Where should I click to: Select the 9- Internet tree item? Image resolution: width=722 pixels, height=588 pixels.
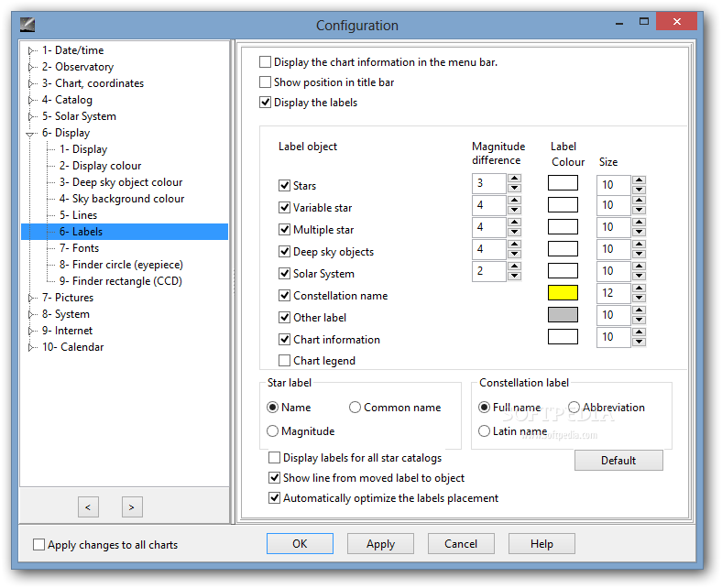pos(67,331)
